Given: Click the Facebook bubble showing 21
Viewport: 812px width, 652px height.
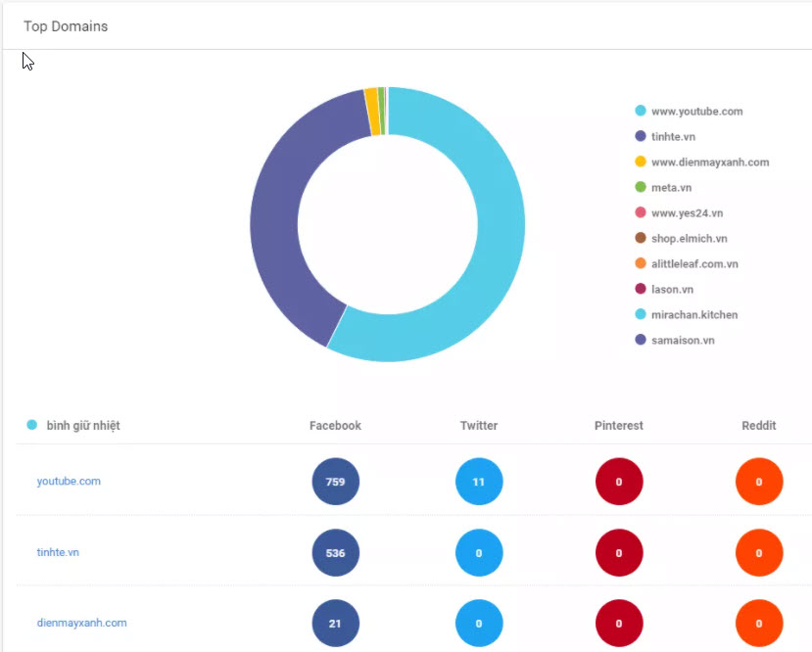Looking at the screenshot, I should (x=336, y=624).
